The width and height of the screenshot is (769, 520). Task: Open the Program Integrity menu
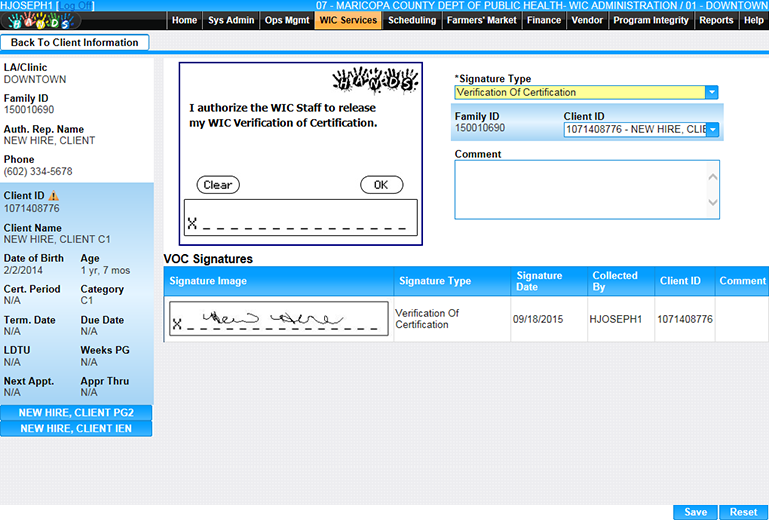(650, 20)
